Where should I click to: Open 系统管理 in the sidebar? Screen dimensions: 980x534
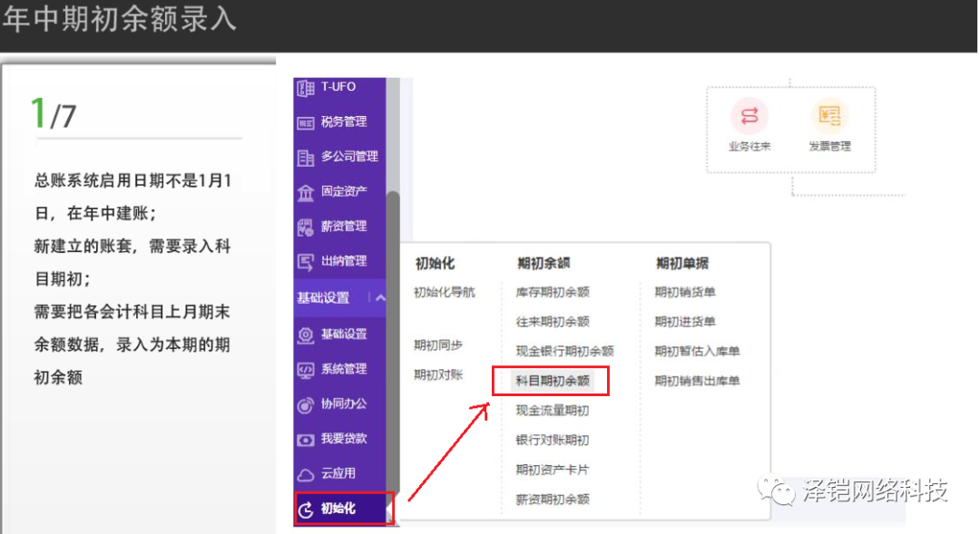click(x=343, y=369)
